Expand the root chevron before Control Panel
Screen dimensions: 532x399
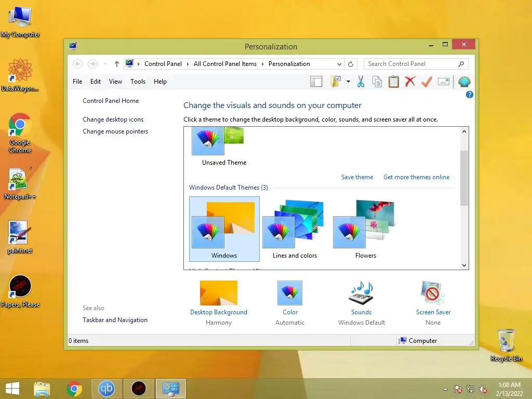[x=138, y=64]
